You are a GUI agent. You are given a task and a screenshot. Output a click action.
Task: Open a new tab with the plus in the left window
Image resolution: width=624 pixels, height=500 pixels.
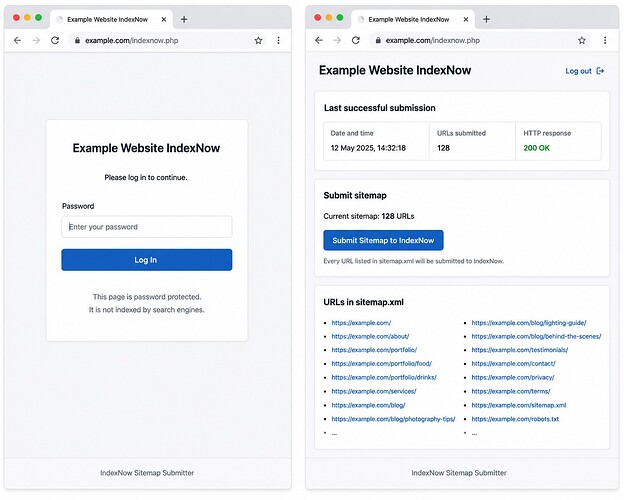(x=184, y=19)
